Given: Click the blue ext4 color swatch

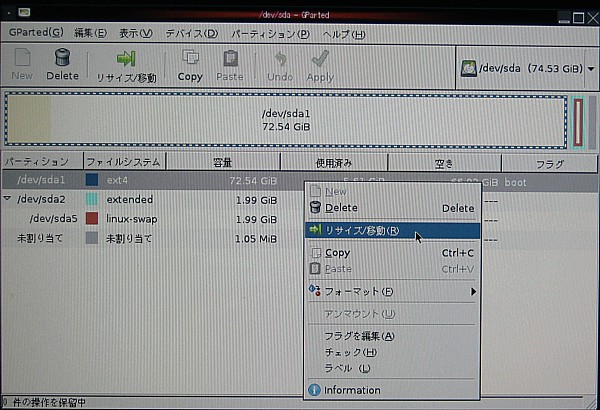Looking at the screenshot, I should (91, 180).
